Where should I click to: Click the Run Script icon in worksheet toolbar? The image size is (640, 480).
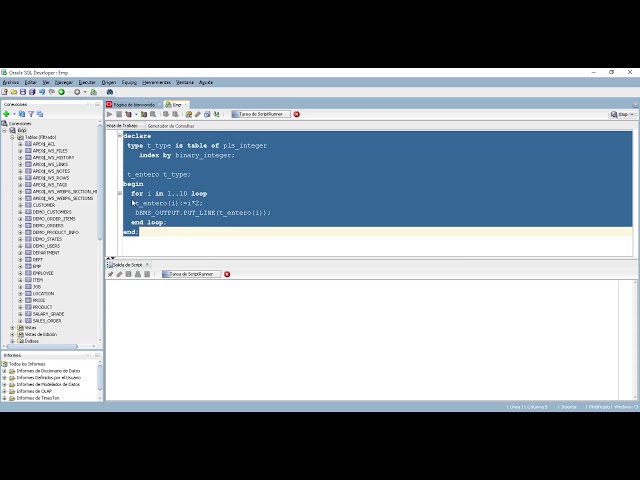tap(119, 114)
